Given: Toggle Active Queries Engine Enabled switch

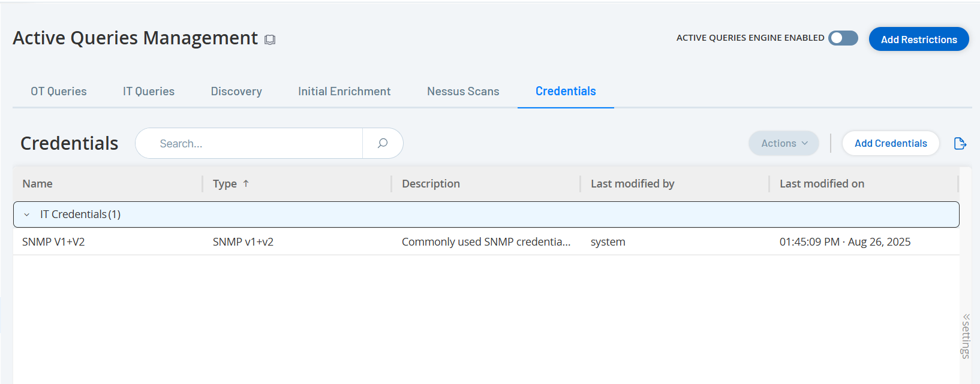Looking at the screenshot, I should click(843, 38).
